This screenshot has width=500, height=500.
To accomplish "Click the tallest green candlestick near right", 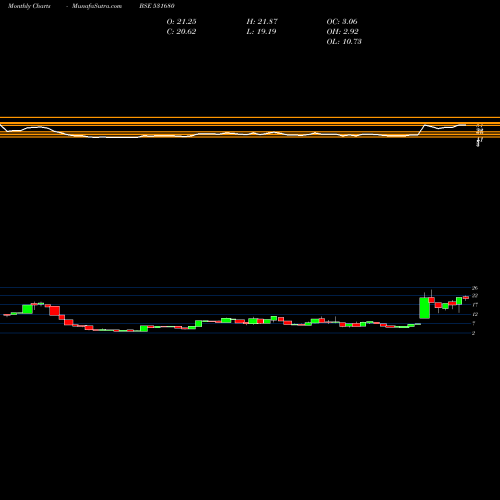I will pyautogui.click(x=424, y=308).
